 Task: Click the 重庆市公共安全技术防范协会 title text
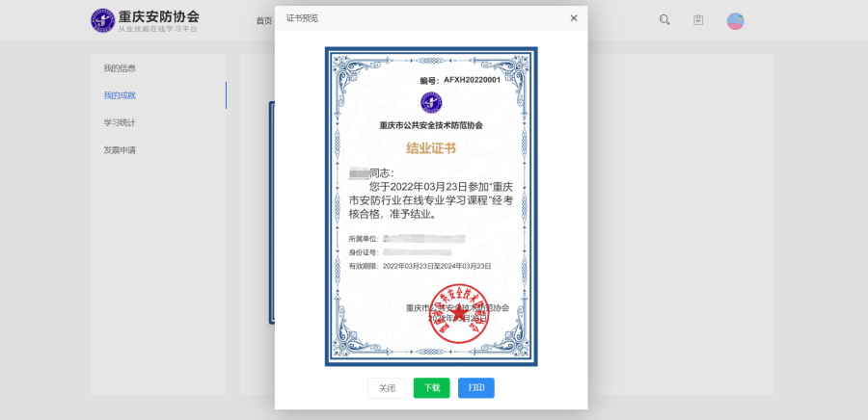tap(431, 125)
